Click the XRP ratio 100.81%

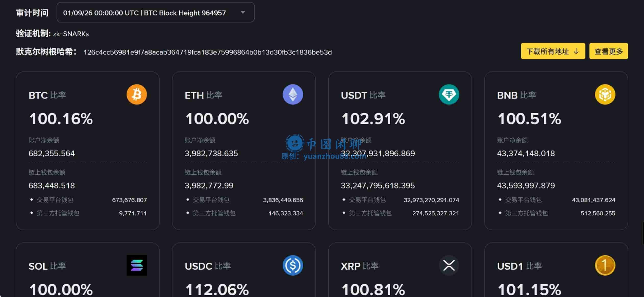[x=373, y=290]
